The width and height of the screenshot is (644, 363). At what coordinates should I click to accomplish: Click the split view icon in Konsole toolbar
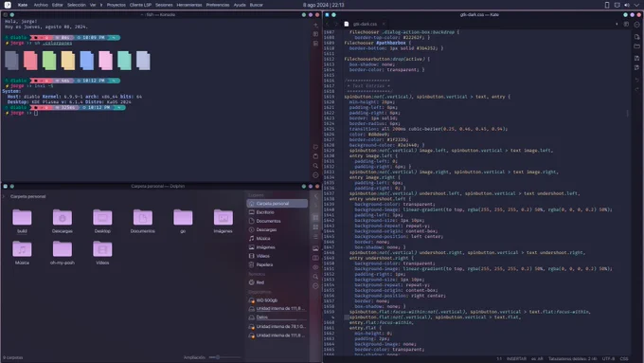point(315,34)
